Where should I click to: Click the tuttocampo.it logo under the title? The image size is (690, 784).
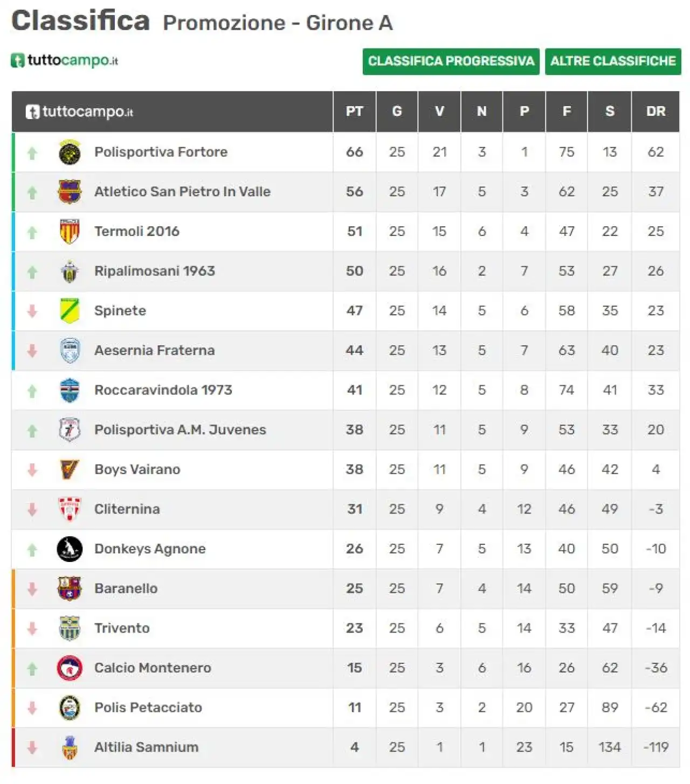tap(64, 60)
